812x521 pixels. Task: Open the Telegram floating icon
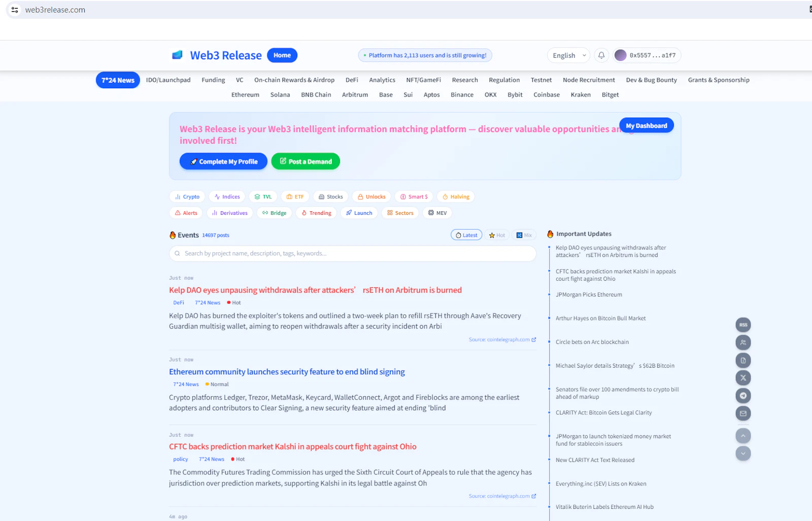[x=743, y=396]
